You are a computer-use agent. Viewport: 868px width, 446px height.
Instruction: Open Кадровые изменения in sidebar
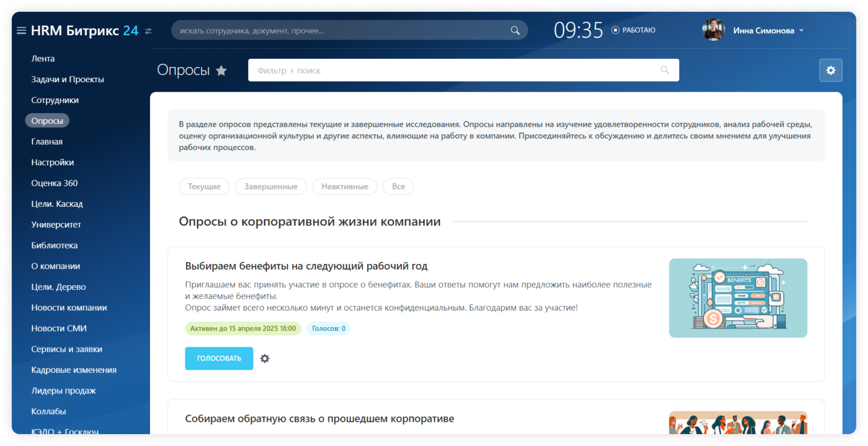tap(74, 370)
